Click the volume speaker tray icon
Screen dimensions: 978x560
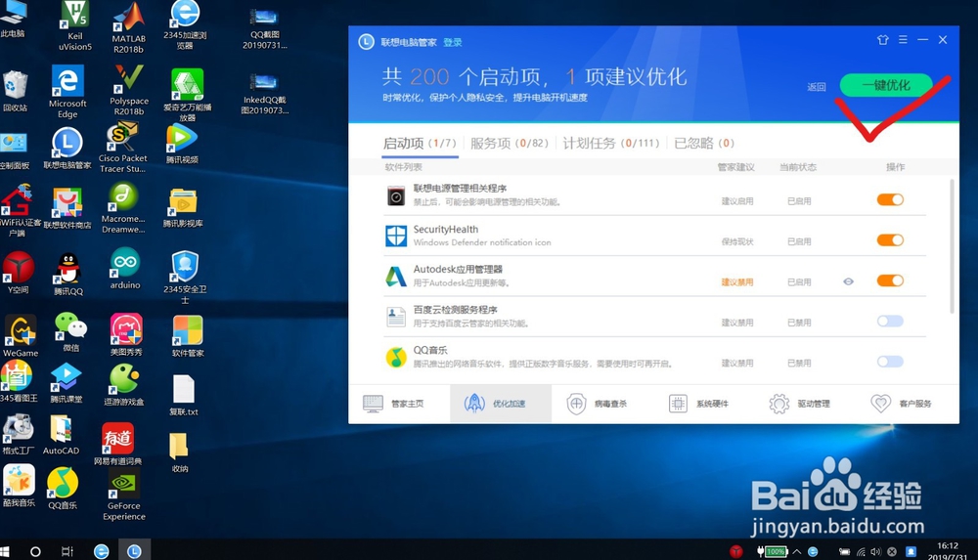875,551
